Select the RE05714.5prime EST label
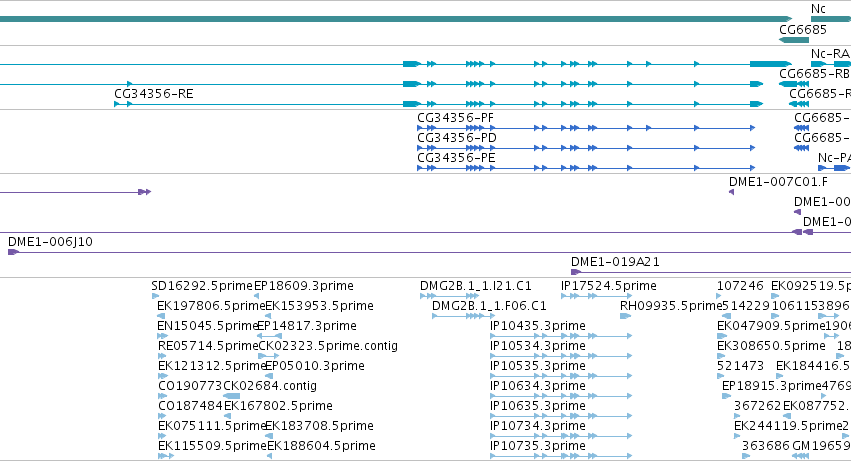 [x=208, y=346]
